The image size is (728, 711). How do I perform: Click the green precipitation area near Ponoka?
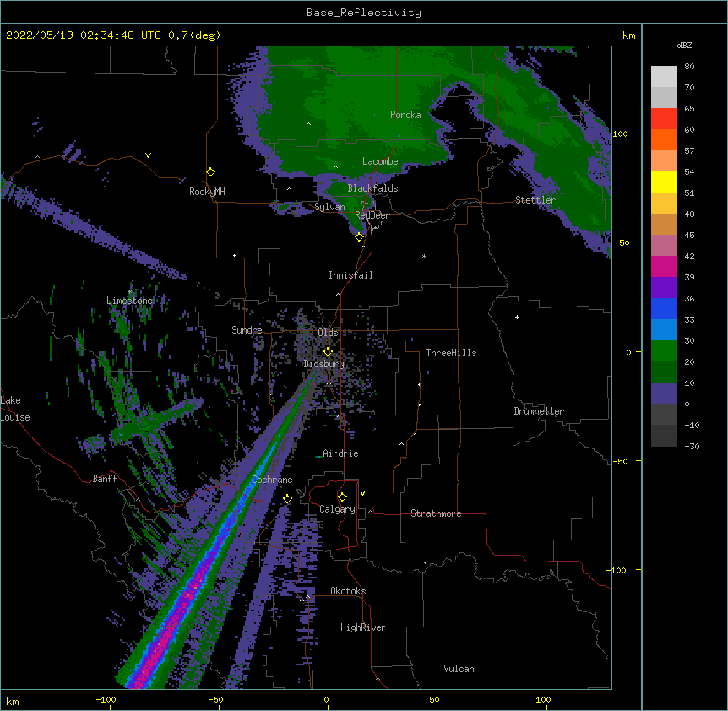click(x=353, y=111)
